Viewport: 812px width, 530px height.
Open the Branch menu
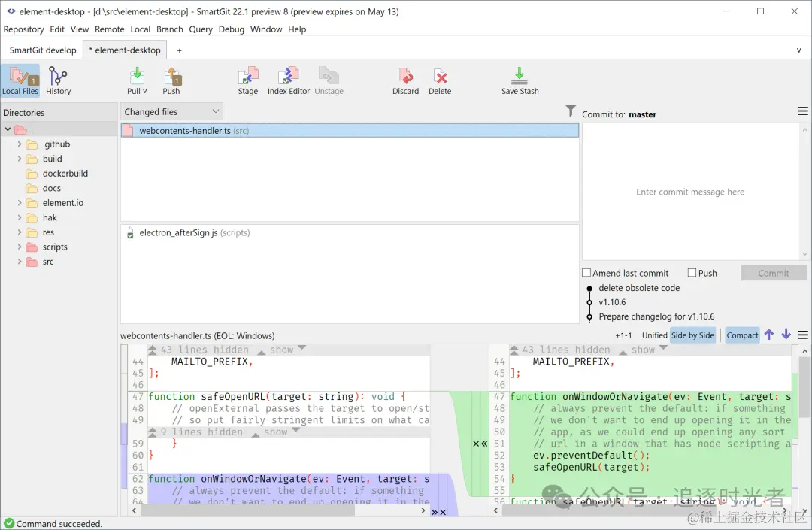pyautogui.click(x=169, y=29)
